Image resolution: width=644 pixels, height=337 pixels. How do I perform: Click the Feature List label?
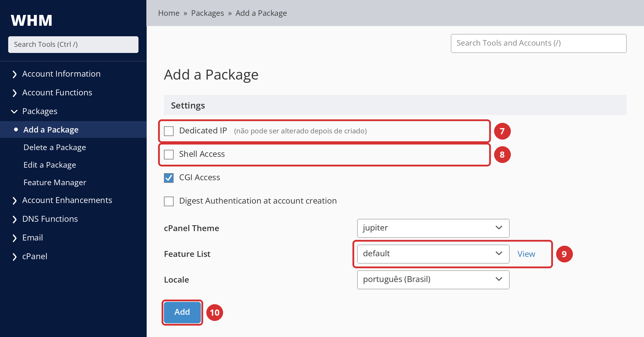(x=187, y=254)
